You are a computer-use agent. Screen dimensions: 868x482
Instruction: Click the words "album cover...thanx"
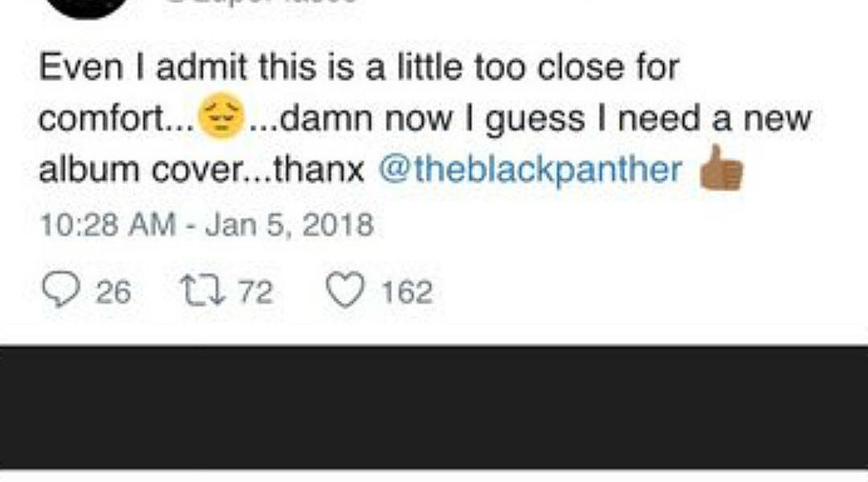pyautogui.click(x=203, y=170)
